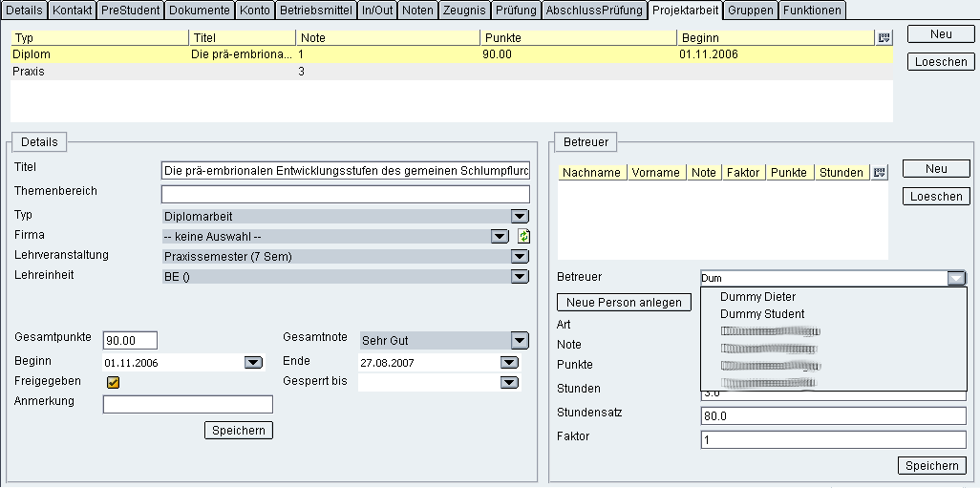Select Dummy Dieter from suggestion list
The height and width of the screenshot is (488, 980).
757,297
